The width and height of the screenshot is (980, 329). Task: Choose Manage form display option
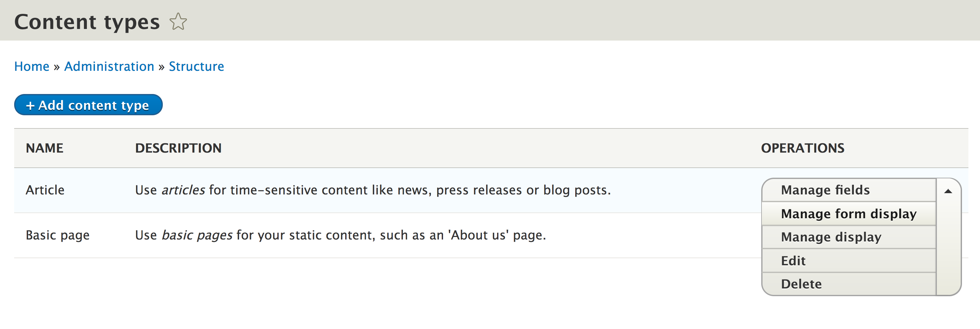click(x=848, y=214)
